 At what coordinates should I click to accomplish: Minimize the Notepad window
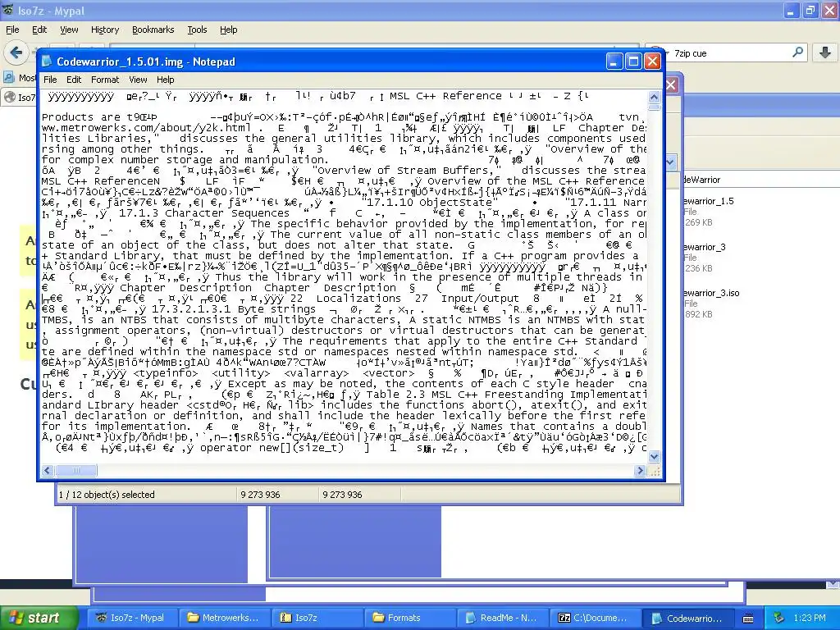tap(614, 62)
